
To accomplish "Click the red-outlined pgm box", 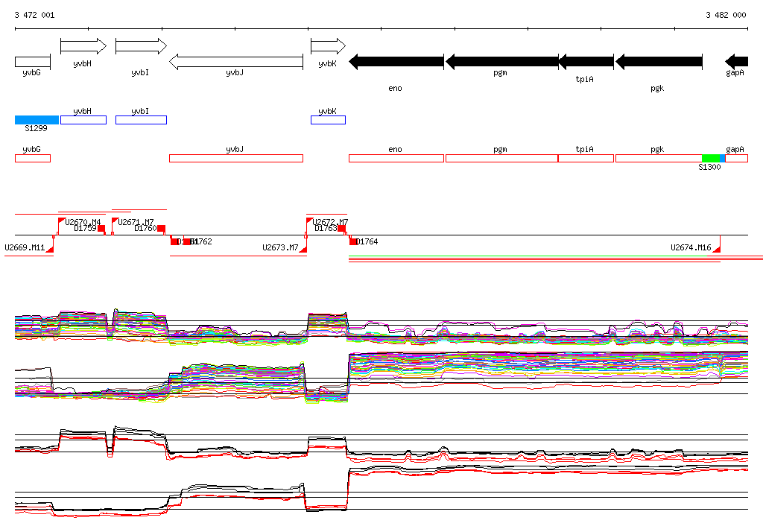I will 501,158.
